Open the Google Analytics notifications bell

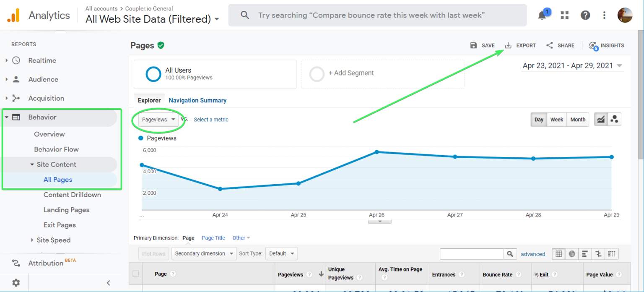pos(542,15)
